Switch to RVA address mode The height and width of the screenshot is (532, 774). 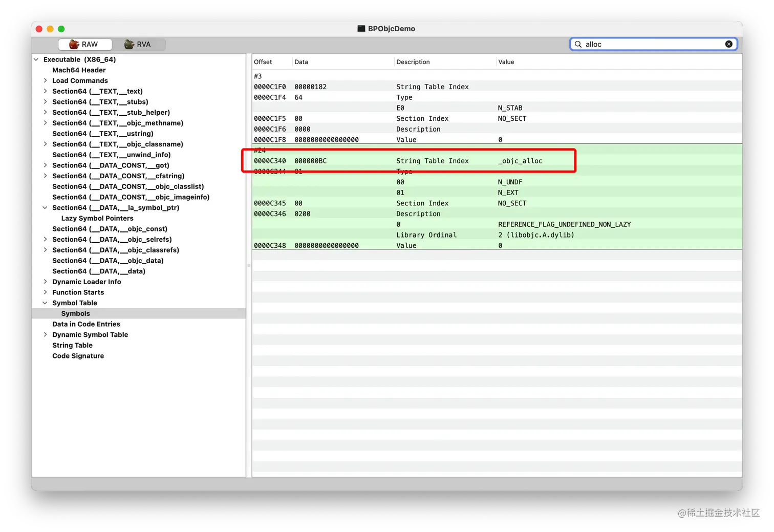tap(138, 45)
